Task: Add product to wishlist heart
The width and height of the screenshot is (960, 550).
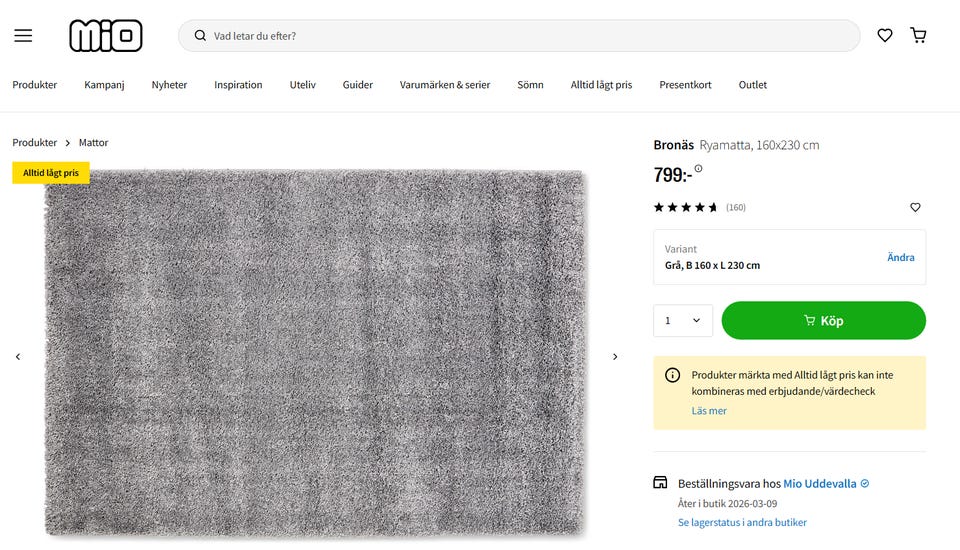Action: [x=915, y=207]
